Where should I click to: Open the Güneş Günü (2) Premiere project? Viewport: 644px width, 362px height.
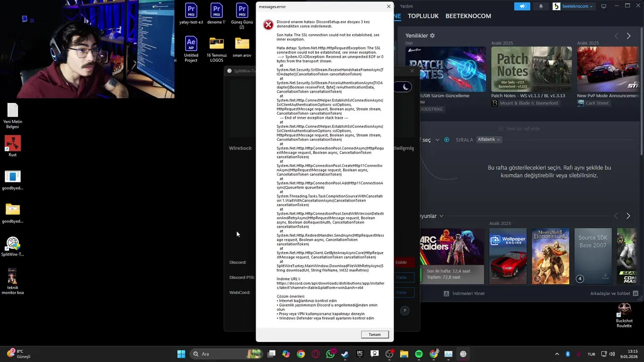pyautogui.click(x=242, y=16)
